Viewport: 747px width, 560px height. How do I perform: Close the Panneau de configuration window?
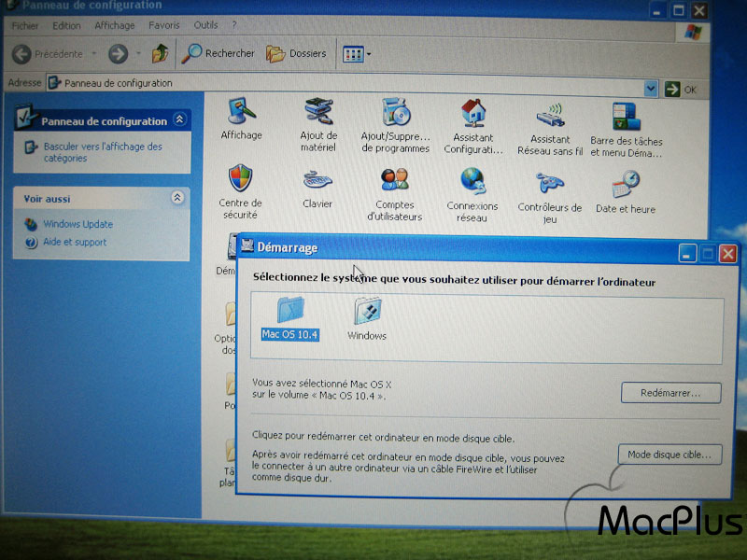[698, 10]
